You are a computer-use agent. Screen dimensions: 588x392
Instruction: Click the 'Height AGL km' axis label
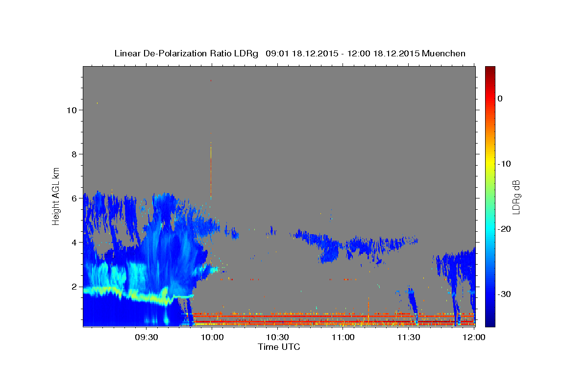pyautogui.click(x=56, y=196)
